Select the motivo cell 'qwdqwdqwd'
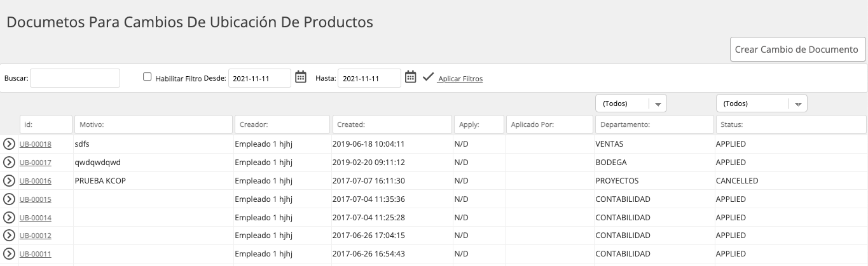 pyautogui.click(x=97, y=163)
